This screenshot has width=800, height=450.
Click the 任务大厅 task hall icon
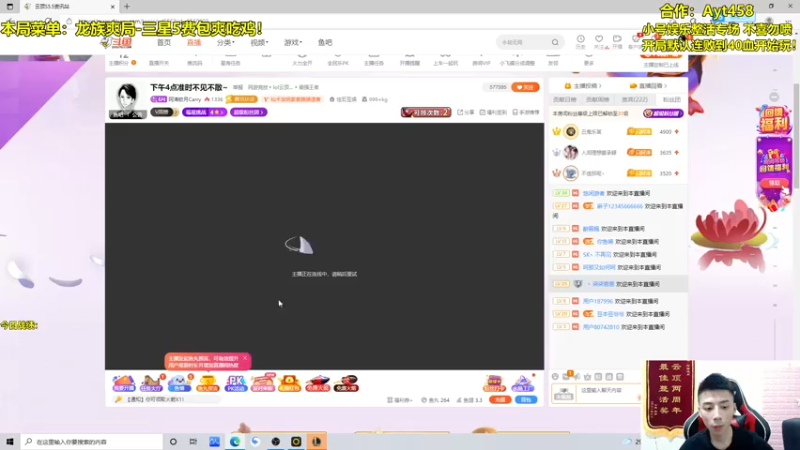151,383
